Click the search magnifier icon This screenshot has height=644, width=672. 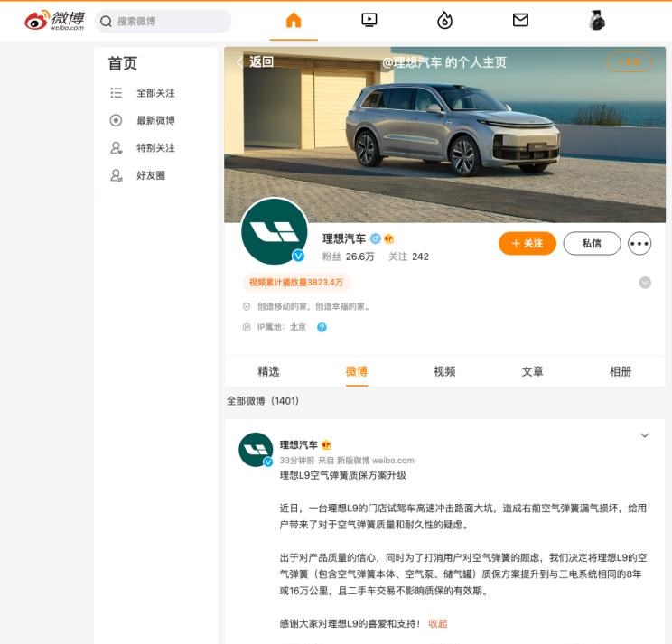tap(106, 22)
